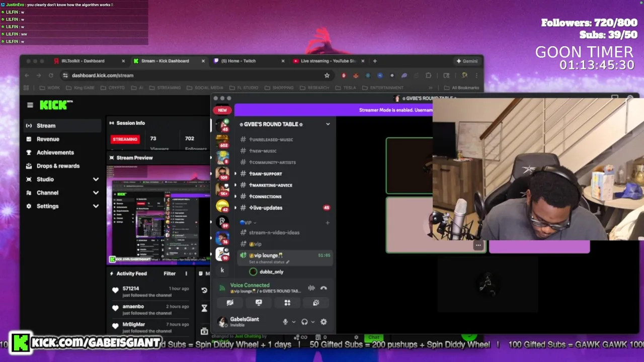644x362 pixels.
Task: Open the microphone input options arrow
Action: (293, 322)
